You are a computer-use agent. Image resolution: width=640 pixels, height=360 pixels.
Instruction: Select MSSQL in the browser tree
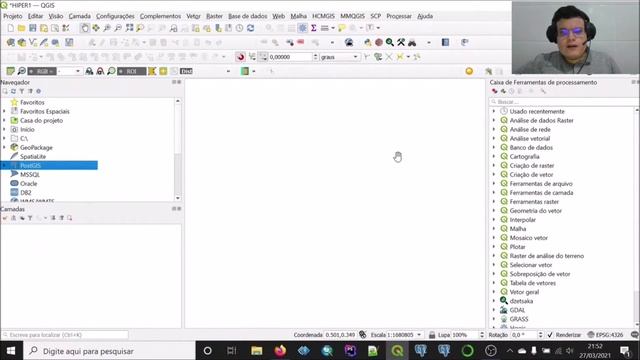tap(30, 174)
